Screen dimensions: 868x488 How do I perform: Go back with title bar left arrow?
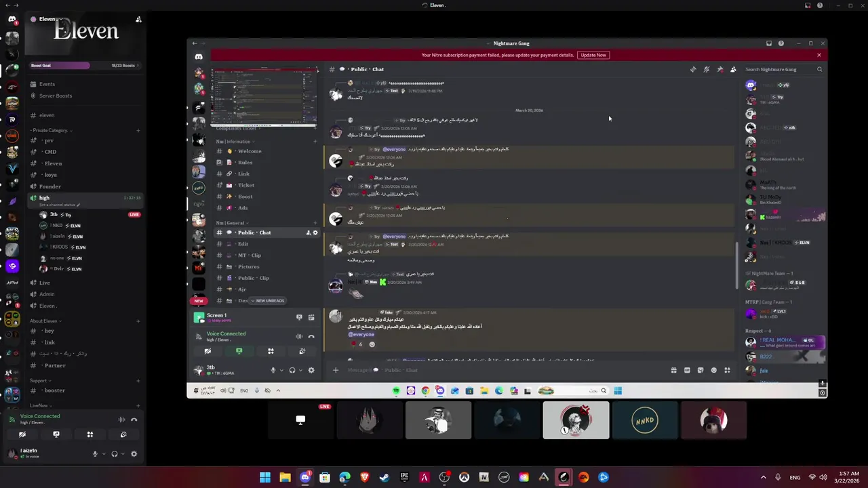coord(7,5)
